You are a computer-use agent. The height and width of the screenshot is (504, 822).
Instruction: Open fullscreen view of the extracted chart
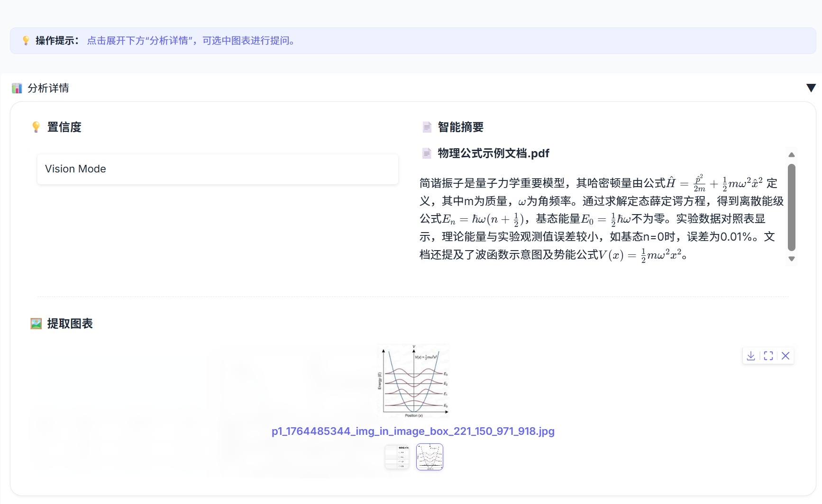(x=768, y=356)
